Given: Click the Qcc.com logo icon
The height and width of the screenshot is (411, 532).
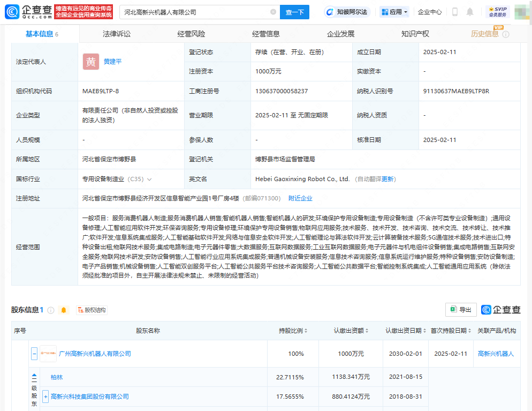Looking at the screenshot, I should point(12,12).
